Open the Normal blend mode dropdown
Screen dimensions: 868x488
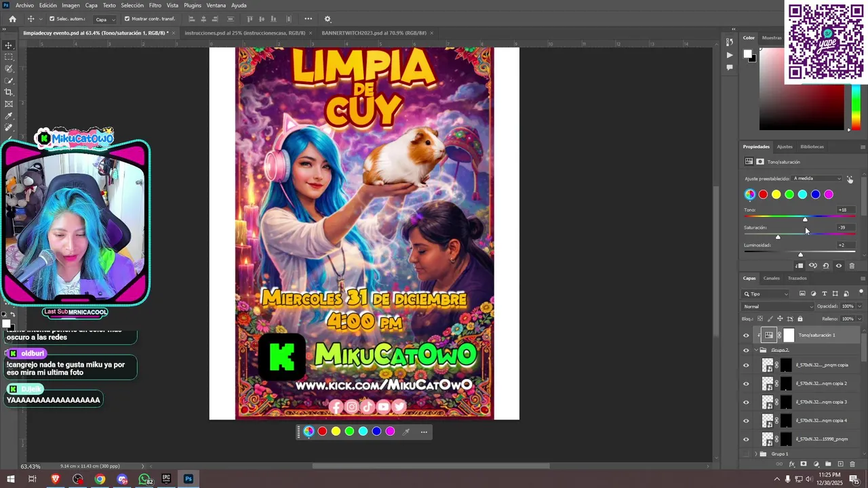coord(778,306)
